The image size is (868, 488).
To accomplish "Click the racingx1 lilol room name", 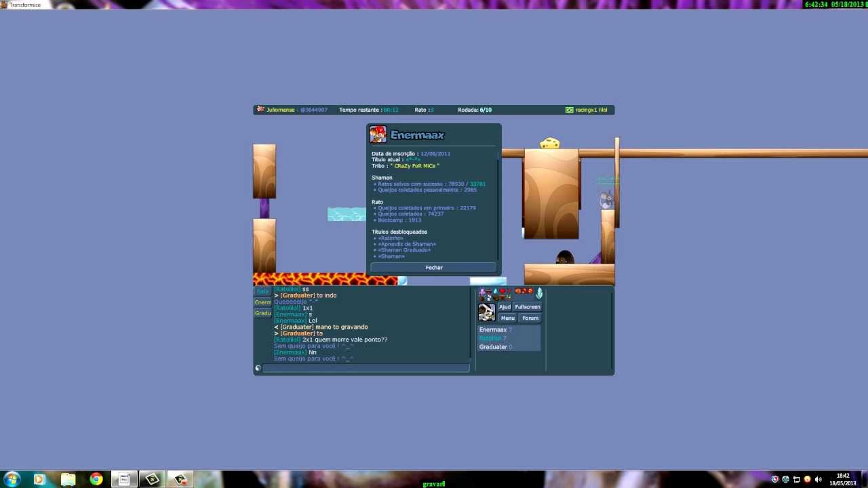I will tap(591, 110).
